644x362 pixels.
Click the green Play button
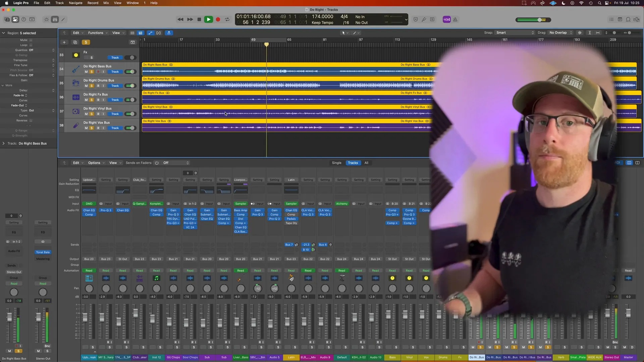(x=208, y=19)
